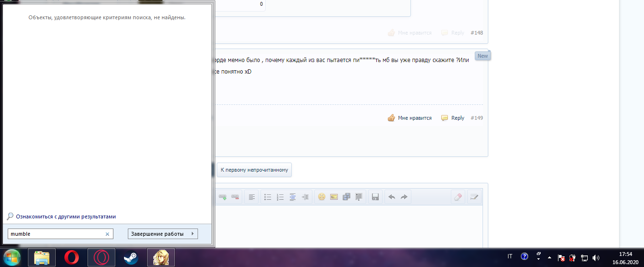Viewport: 644px width, 267px height.
Task: Undo the last edit in the editor
Action: coord(392,197)
